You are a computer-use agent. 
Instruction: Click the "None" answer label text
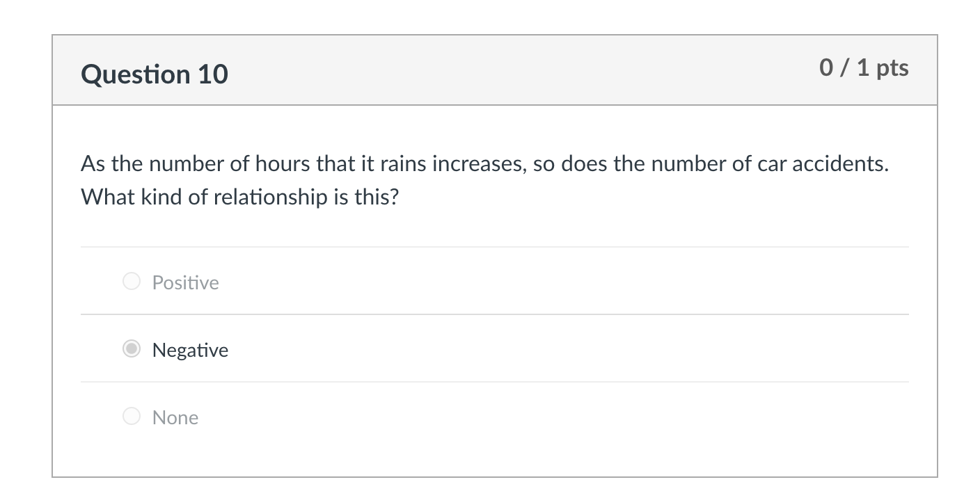pos(175,417)
